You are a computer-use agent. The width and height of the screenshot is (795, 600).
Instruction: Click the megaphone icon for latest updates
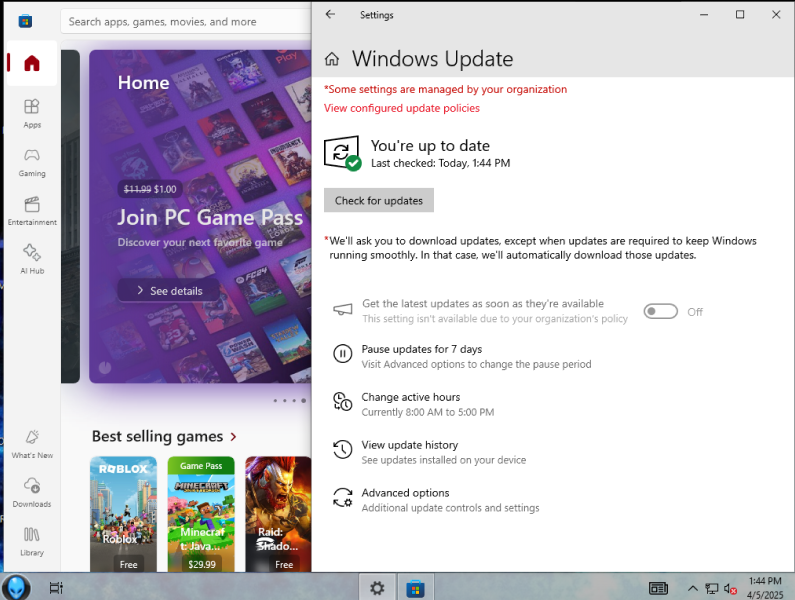coord(342,309)
